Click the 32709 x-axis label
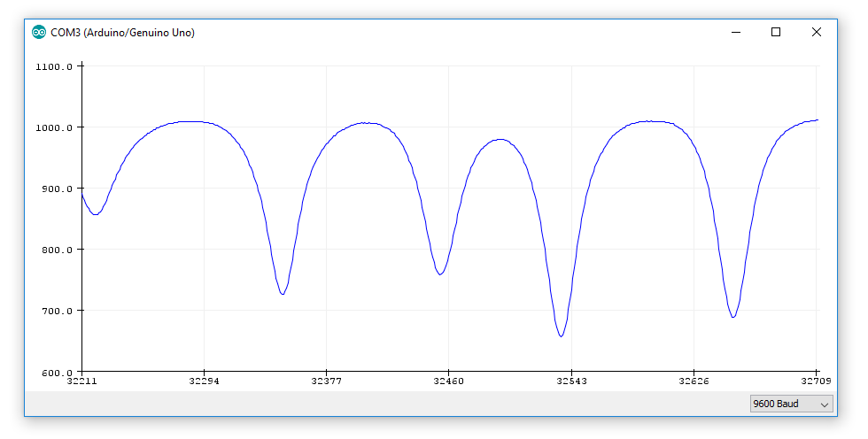The width and height of the screenshot is (868, 439). click(817, 381)
